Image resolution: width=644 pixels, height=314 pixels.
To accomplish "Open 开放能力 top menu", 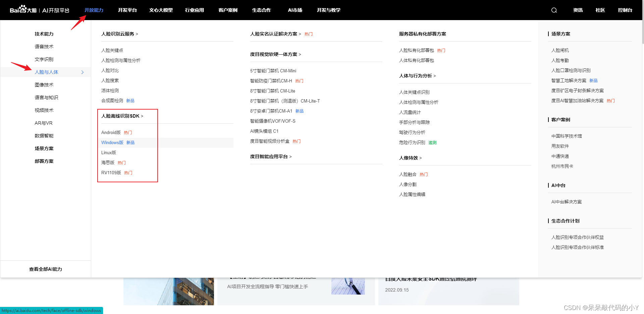I will click(94, 10).
